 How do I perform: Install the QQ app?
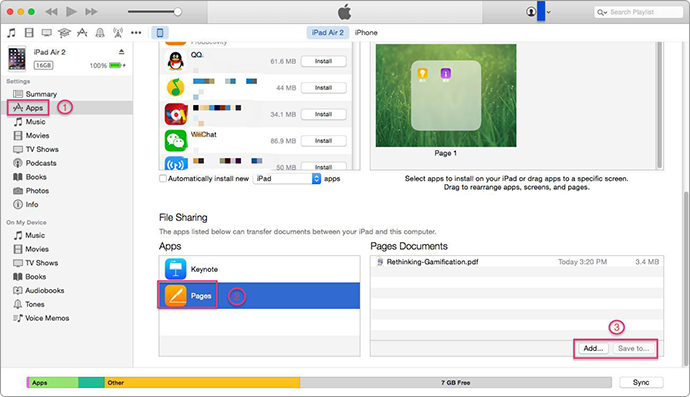pos(323,61)
